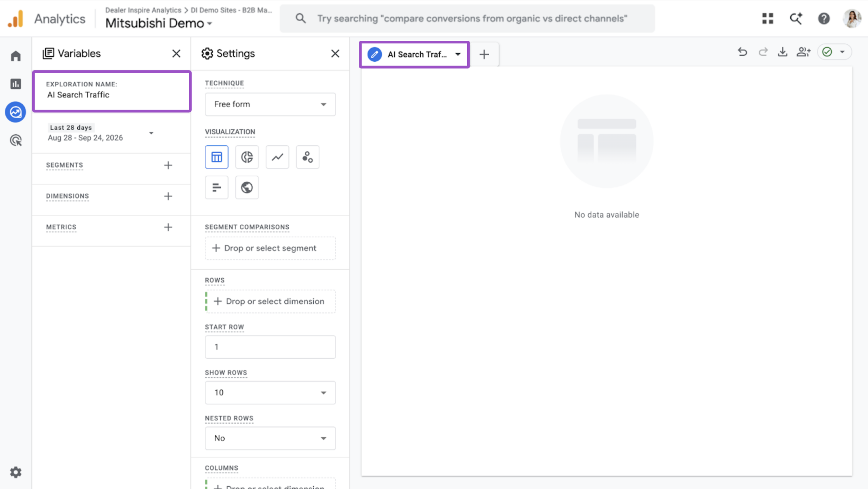Viewport: 868px width, 489px height.
Task: Open the Advertising icon in sidebar
Action: click(x=16, y=140)
